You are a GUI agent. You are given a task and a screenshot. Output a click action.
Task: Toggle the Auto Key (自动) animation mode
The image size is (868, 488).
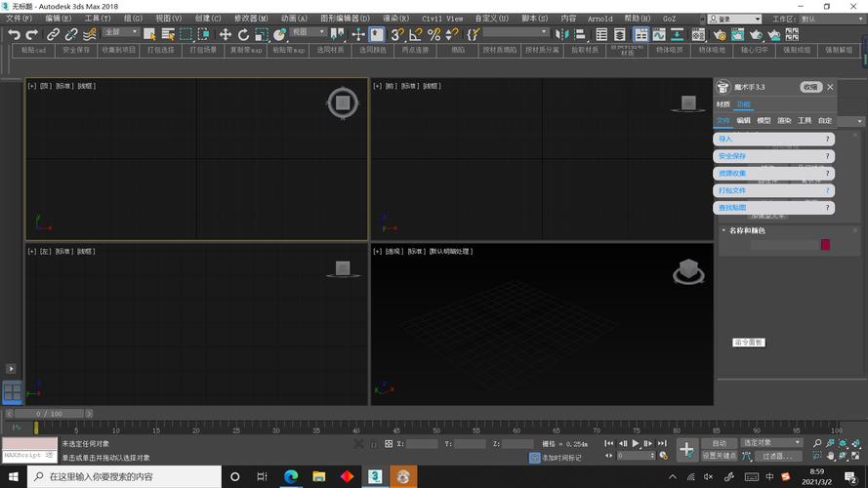(x=719, y=443)
